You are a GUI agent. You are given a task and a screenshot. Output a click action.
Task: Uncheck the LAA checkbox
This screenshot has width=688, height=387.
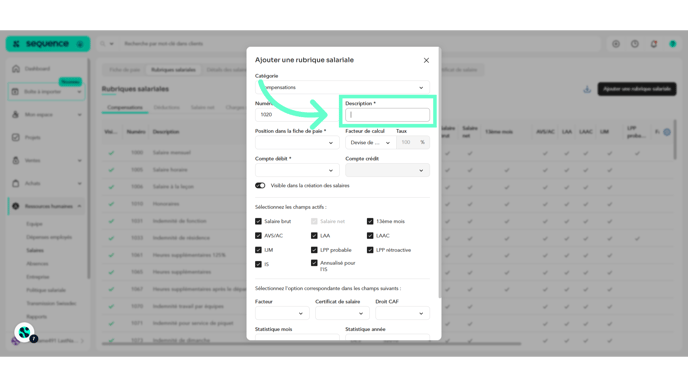(314, 236)
